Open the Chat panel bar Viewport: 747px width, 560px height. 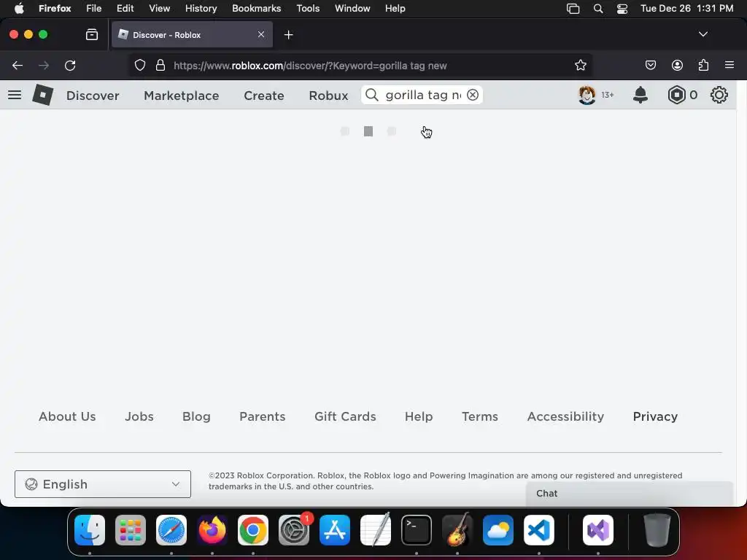[630, 494]
